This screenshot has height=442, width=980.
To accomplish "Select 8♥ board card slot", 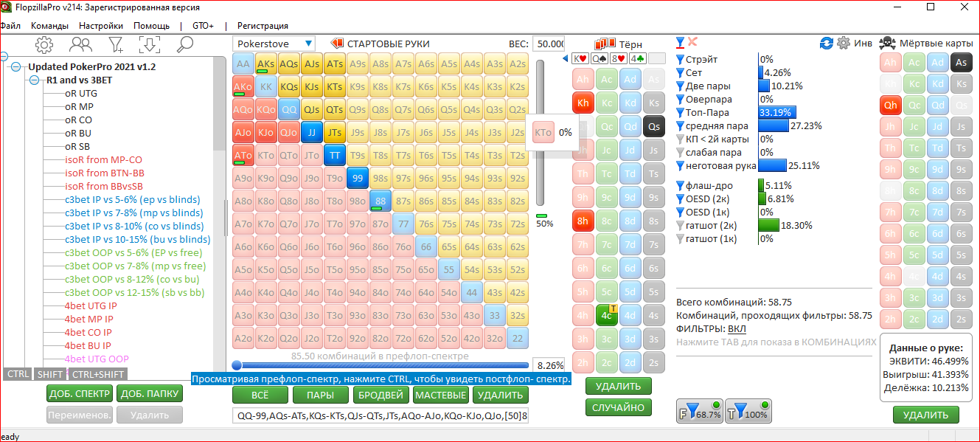I will [x=619, y=58].
